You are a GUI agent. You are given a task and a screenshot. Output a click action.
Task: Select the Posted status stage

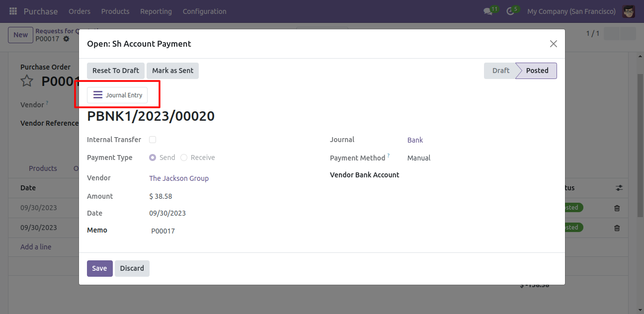[537, 71]
